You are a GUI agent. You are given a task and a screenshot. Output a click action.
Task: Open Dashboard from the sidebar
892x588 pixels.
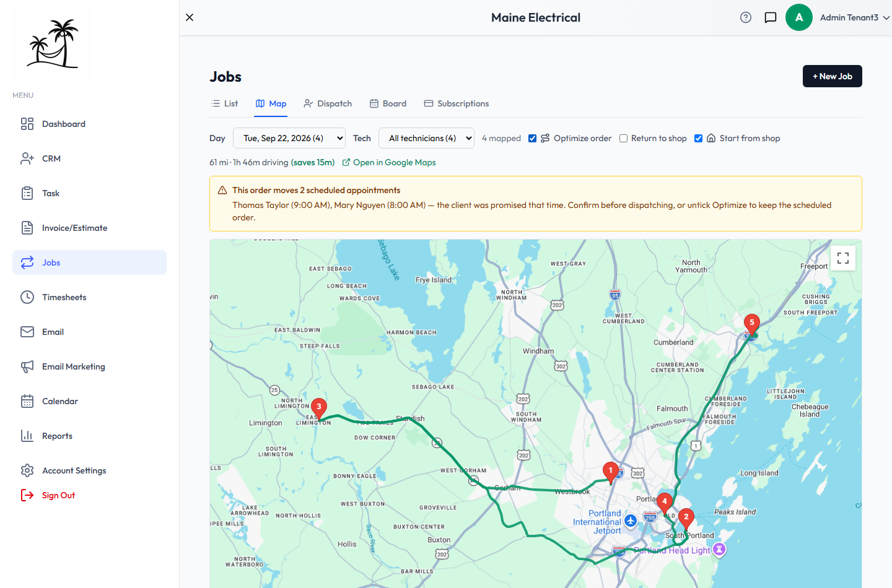pos(89,124)
